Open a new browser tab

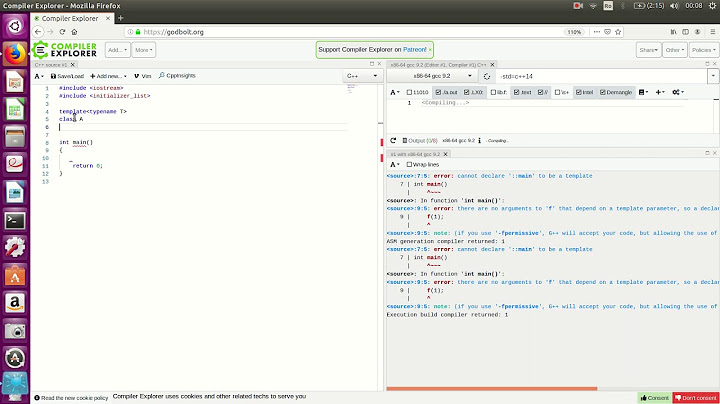coord(121,18)
